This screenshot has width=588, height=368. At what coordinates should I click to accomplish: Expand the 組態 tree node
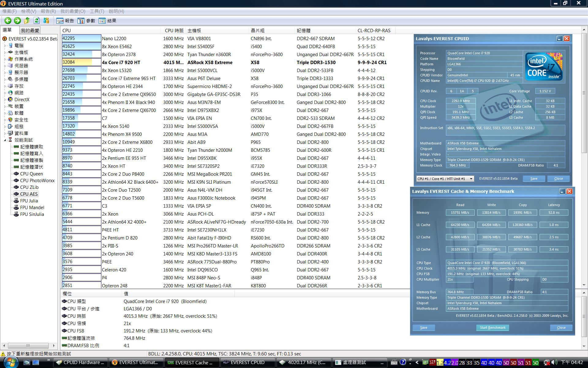coord(5,126)
